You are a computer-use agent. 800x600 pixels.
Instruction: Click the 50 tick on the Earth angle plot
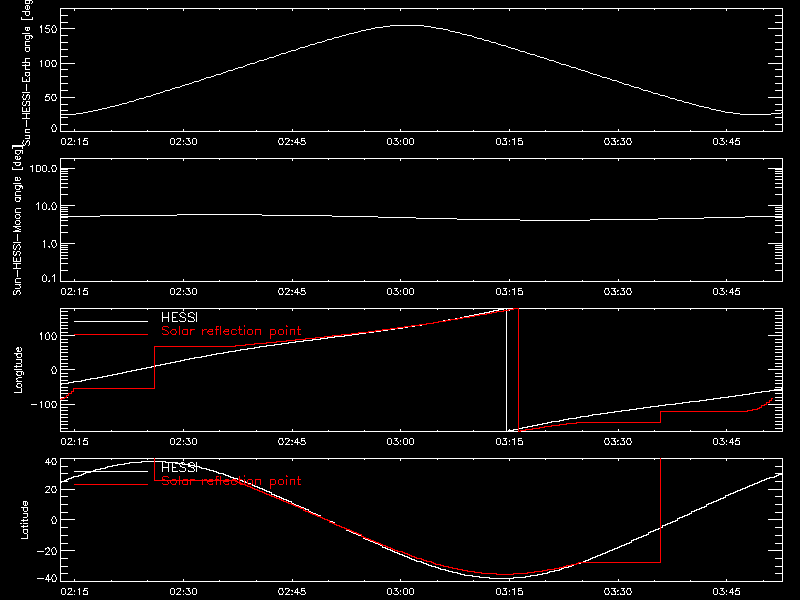pos(51,97)
